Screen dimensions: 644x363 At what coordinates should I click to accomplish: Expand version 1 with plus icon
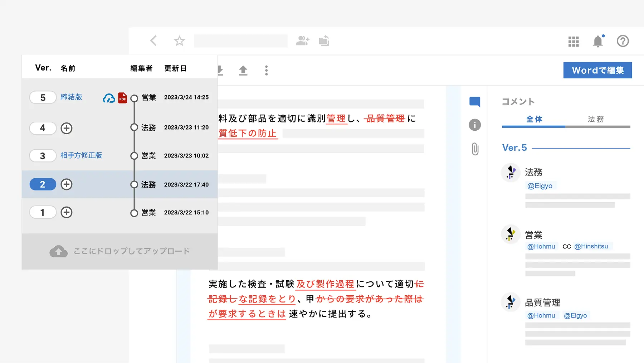[x=67, y=212]
